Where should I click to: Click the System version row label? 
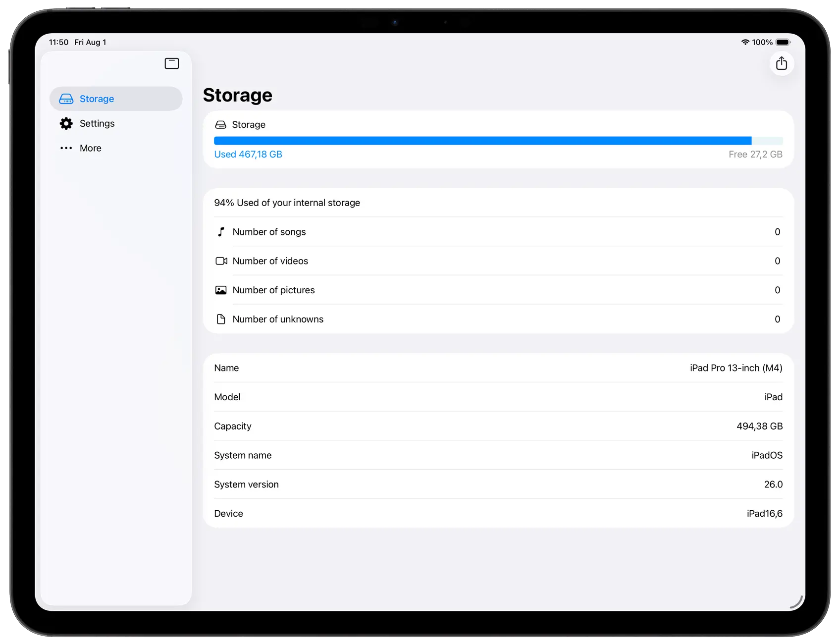[246, 485]
